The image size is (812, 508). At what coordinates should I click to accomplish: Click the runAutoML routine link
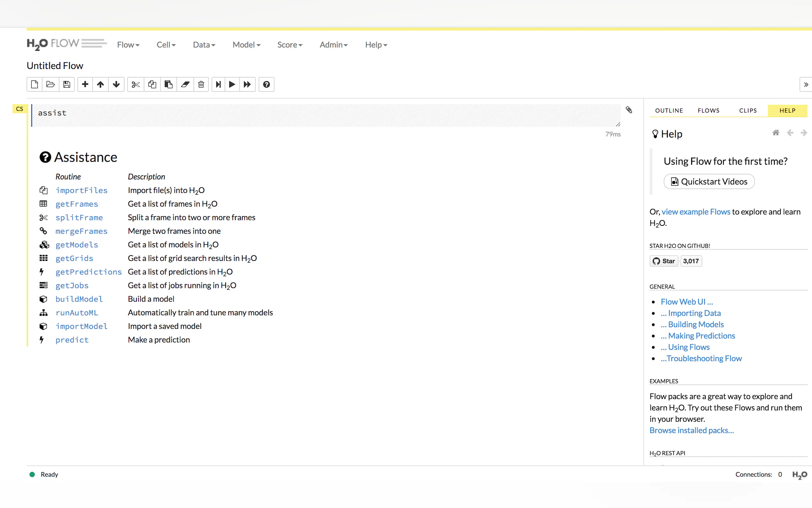[x=76, y=313]
